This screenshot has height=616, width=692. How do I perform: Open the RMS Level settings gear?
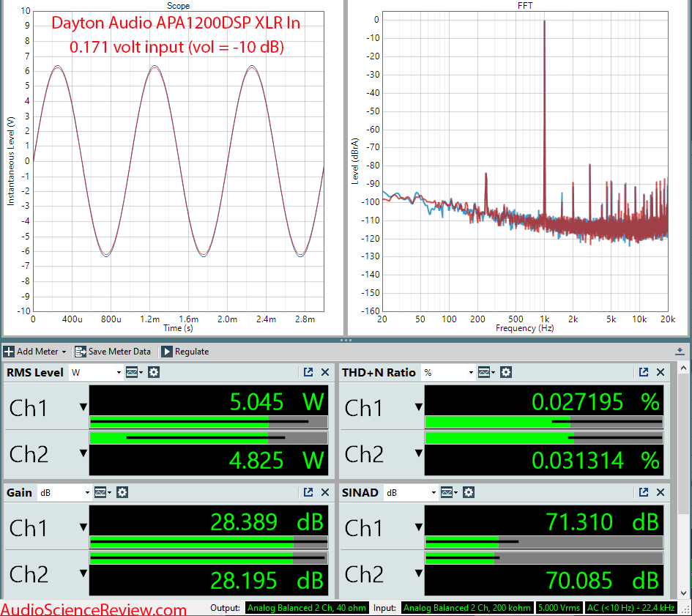click(154, 372)
